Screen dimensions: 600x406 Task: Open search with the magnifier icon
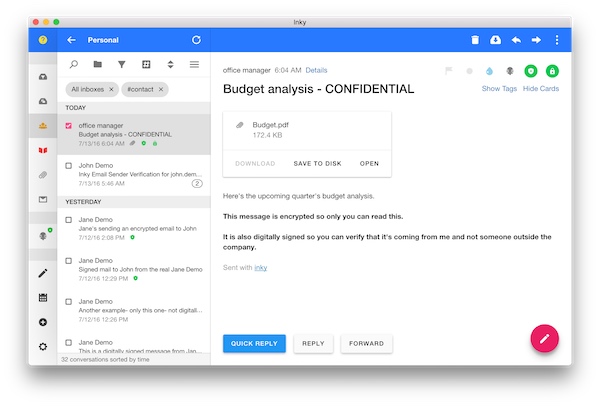[x=73, y=64]
